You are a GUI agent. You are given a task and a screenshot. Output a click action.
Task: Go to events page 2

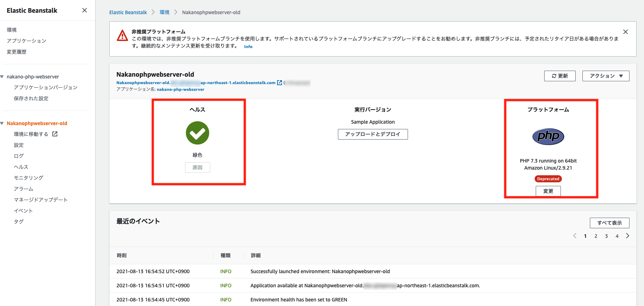(596, 236)
